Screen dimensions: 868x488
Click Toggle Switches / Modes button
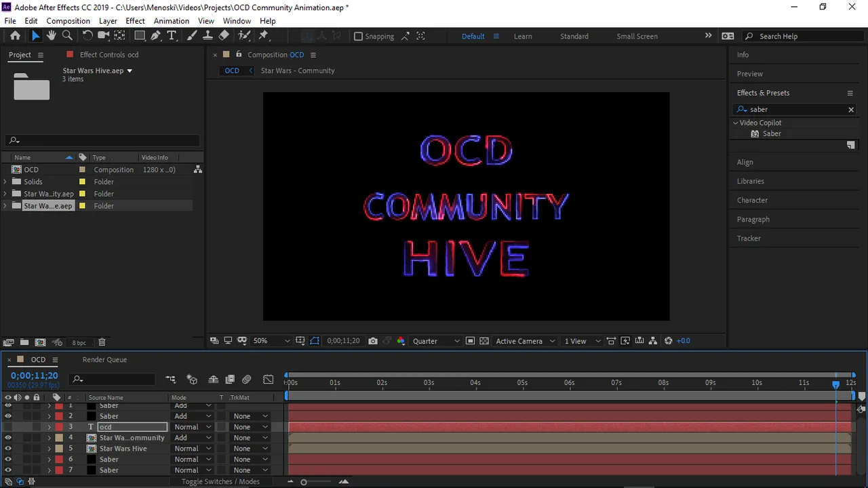click(220, 482)
